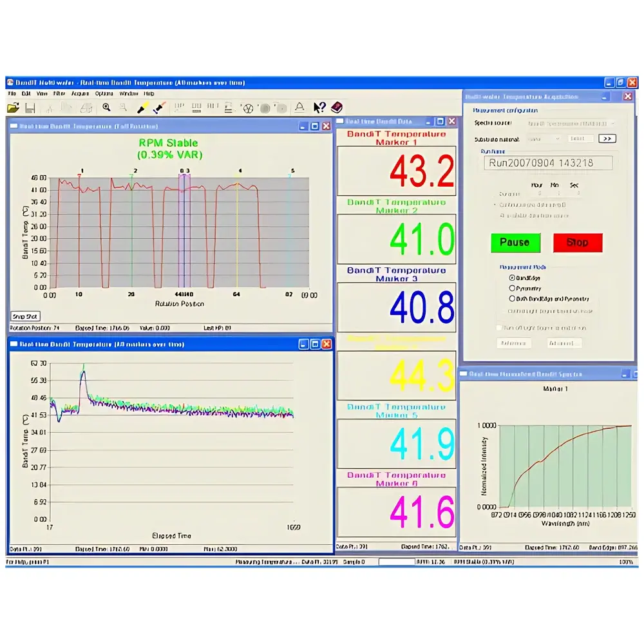This screenshot has width=644, height=644.
Task: Click the Marker 3 temperature reading 40.8
Action: click(422, 308)
